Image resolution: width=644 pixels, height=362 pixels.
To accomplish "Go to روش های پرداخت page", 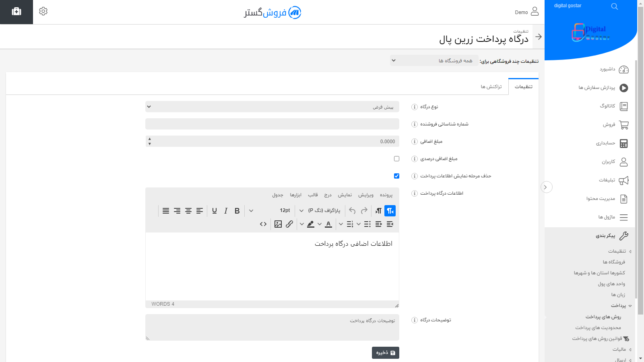I will [603, 317].
